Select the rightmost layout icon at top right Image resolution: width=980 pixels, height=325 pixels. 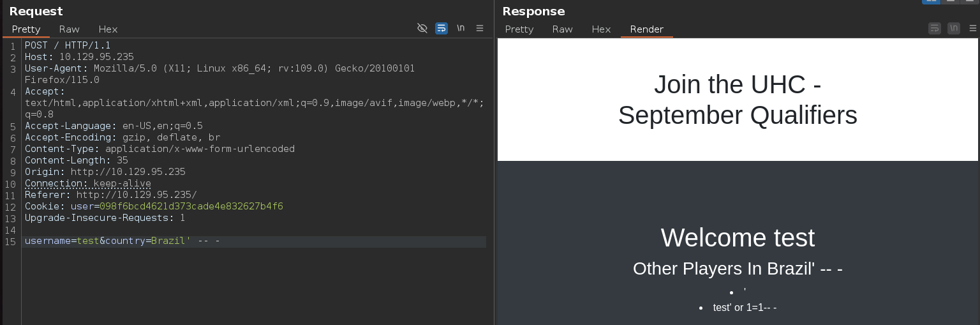point(969,2)
